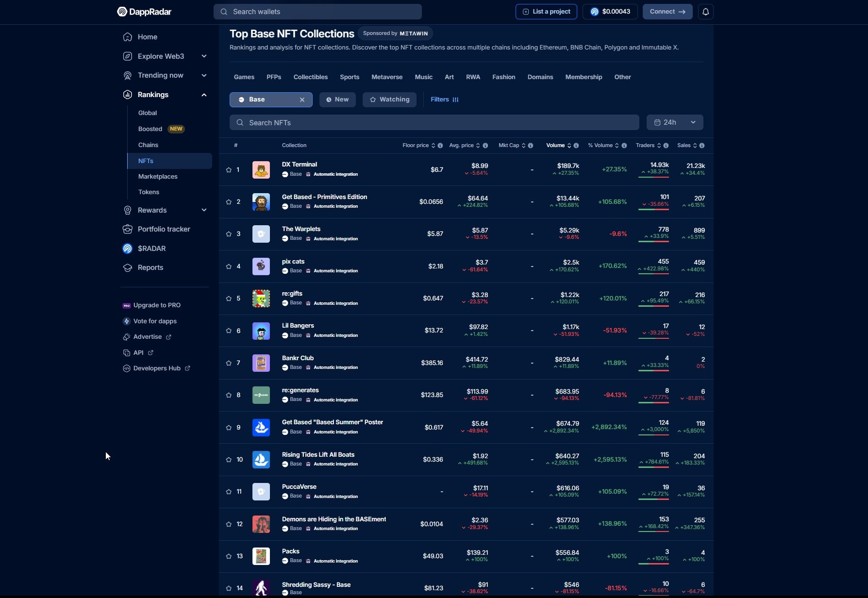
Task: Open the DappRadar home via the logo
Action: pos(144,12)
